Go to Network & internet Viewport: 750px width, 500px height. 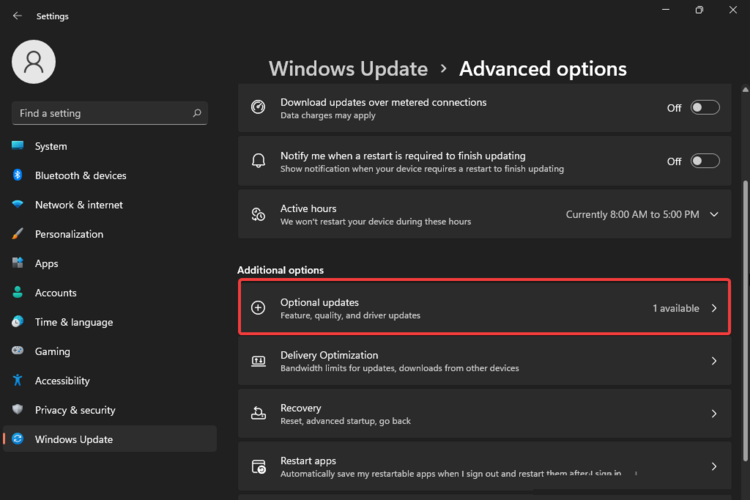point(79,205)
